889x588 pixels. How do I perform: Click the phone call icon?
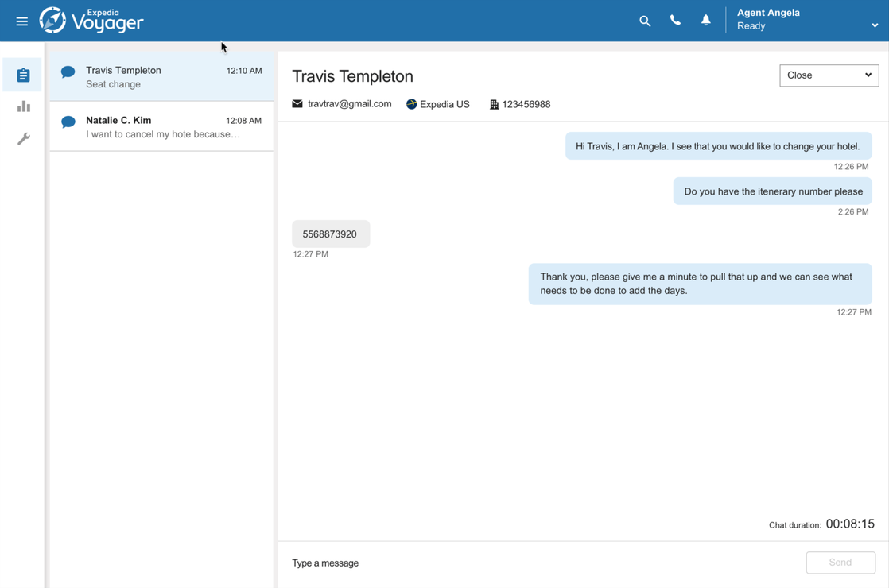coord(675,21)
